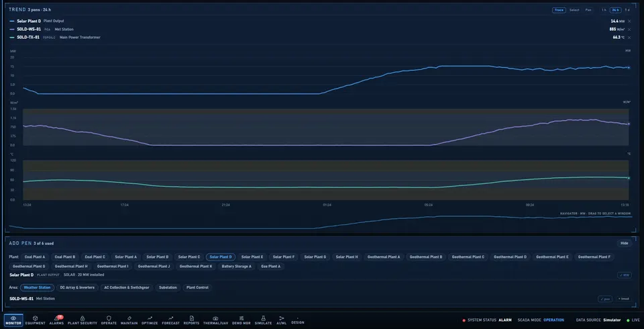
Task: Open the Maintain section icon
Action: pyautogui.click(x=129, y=320)
